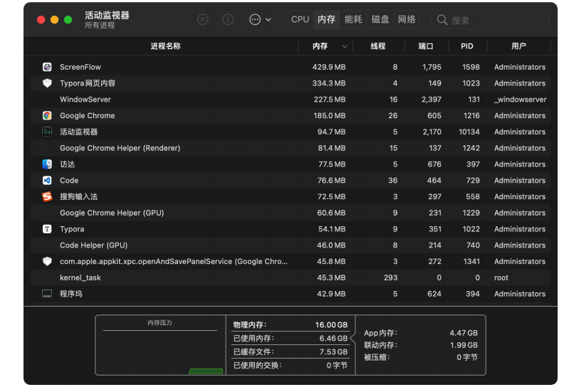Click 已使用的交换 0 字节 entry
Image resolution: width=574 pixels, height=392 pixels.
pyautogui.click(x=291, y=365)
